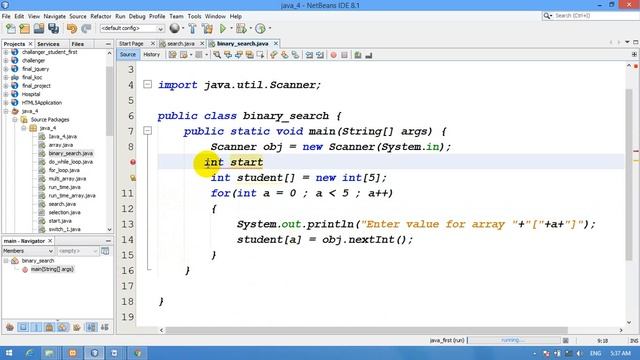This screenshot has height=360, width=640.
Task: Switch to the Start Page tab
Action: [x=131, y=44]
